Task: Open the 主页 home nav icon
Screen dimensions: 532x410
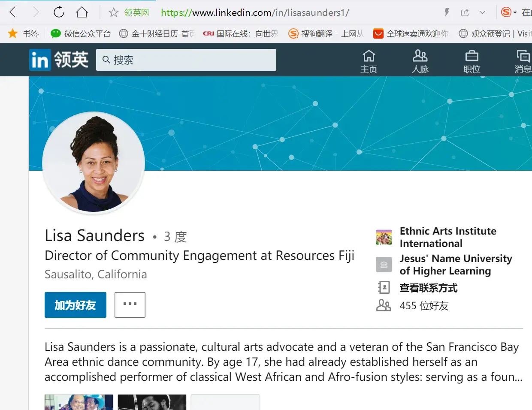Action: point(369,61)
